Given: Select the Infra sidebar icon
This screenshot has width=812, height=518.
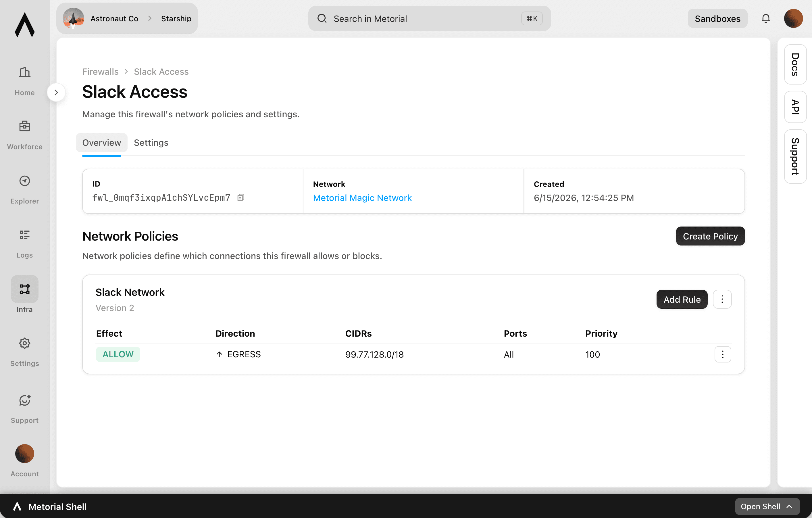Looking at the screenshot, I should [25, 289].
